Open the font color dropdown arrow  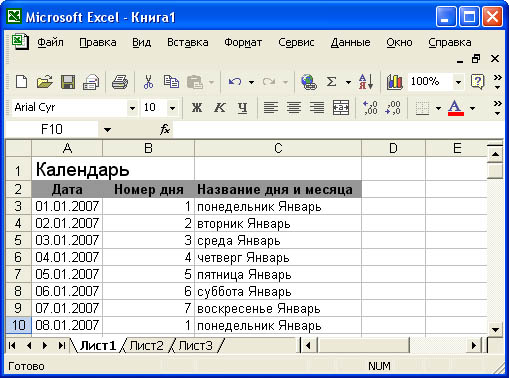[x=472, y=108]
